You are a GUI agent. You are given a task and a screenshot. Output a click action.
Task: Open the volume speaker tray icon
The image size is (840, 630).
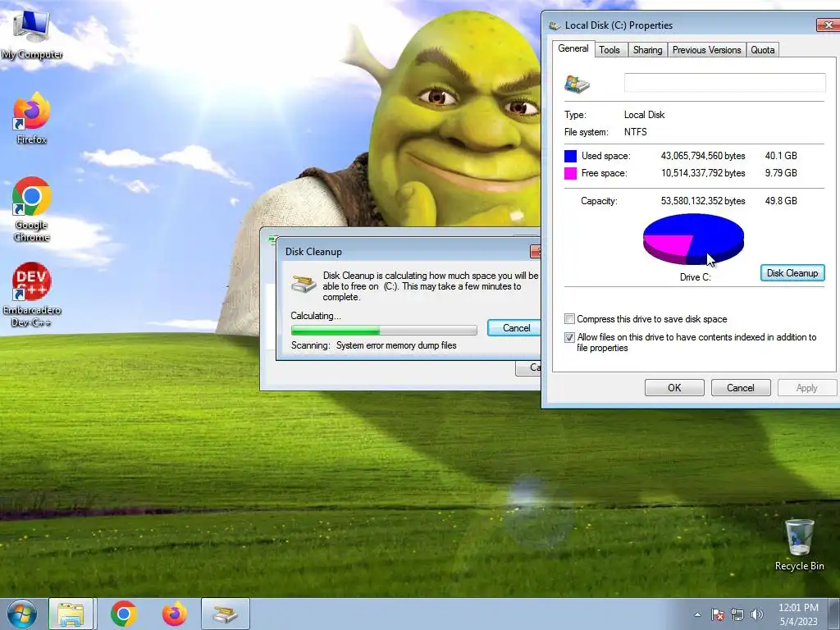(756, 614)
